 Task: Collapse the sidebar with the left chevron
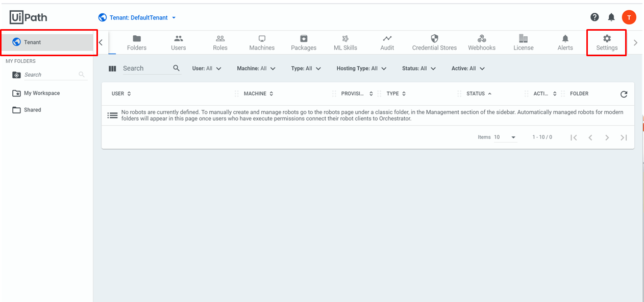101,42
